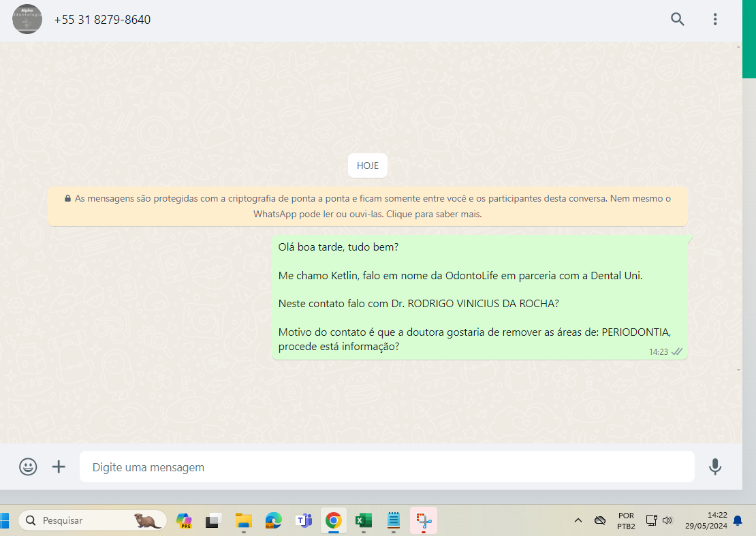Open Notepad from taskbar

pos(394,520)
